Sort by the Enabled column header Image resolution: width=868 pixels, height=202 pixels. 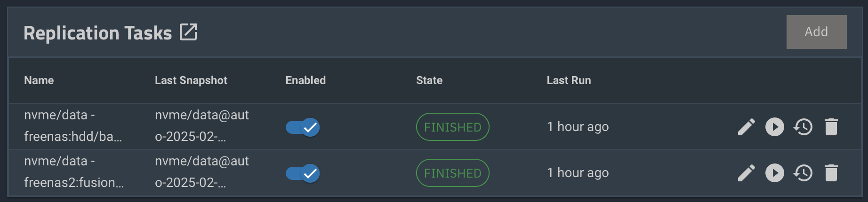point(305,80)
